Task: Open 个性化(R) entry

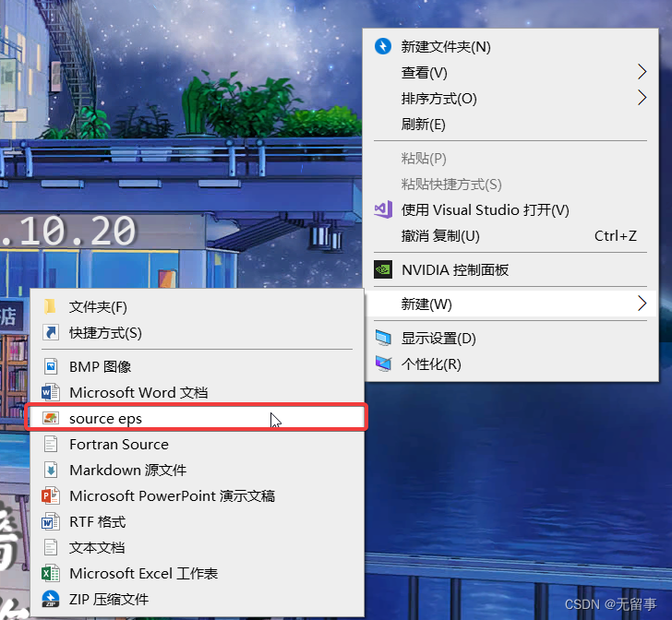Action: [x=510, y=364]
